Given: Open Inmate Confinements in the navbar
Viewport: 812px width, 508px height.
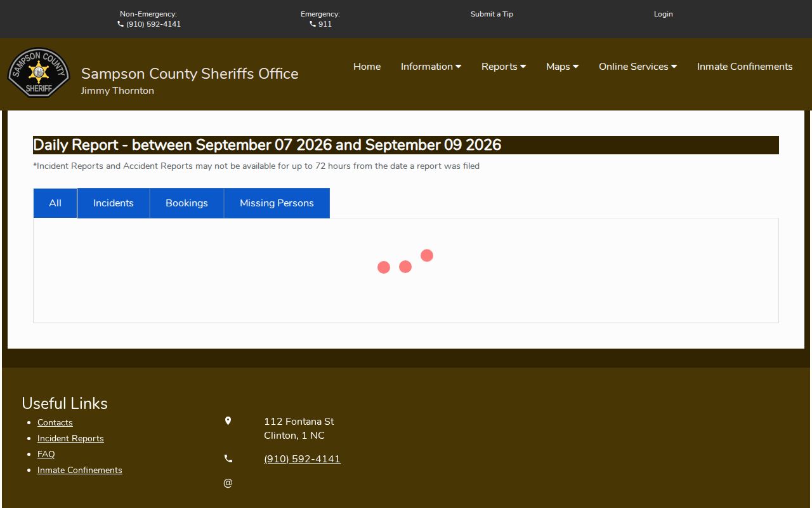Looking at the screenshot, I should click(x=745, y=67).
